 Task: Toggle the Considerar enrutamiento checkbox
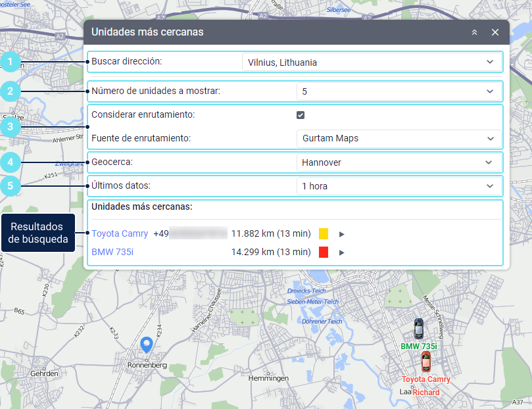(x=301, y=115)
